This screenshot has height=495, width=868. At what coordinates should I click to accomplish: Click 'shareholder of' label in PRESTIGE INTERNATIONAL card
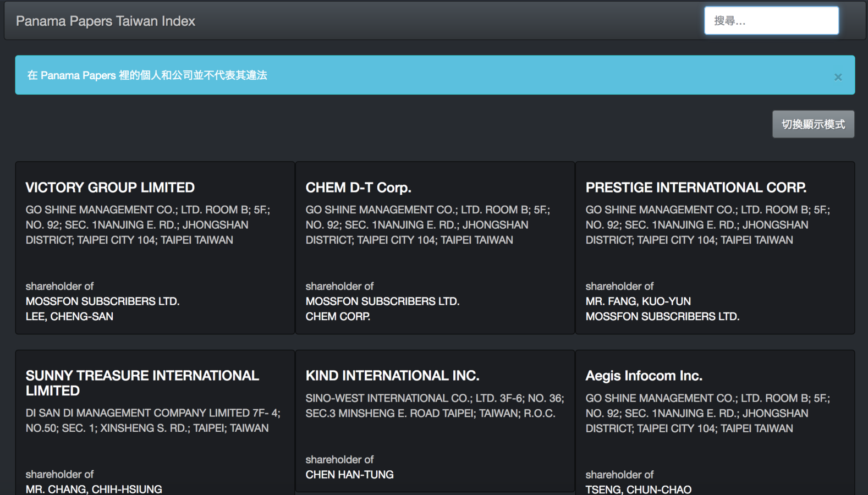(x=619, y=286)
